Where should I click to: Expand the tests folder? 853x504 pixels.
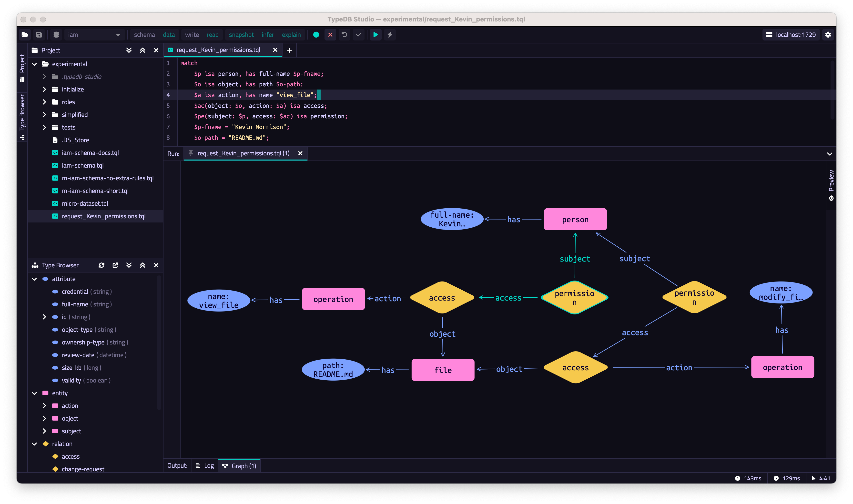coord(44,127)
